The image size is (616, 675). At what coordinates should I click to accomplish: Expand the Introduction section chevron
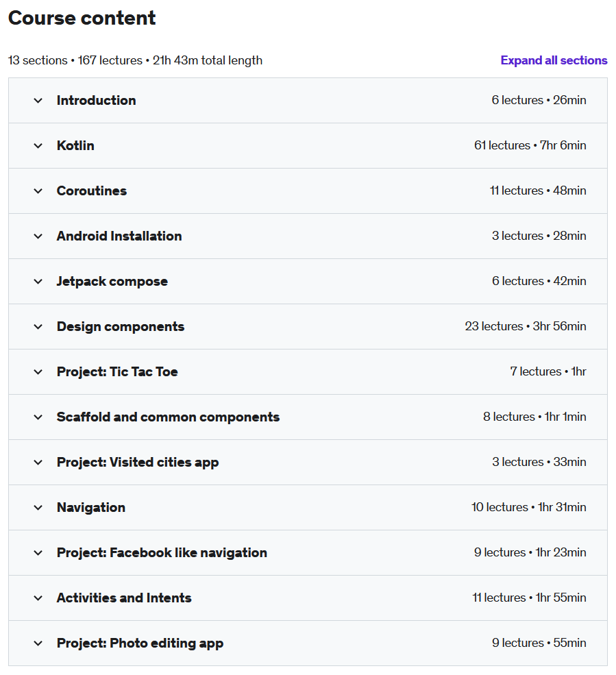point(38,101)
